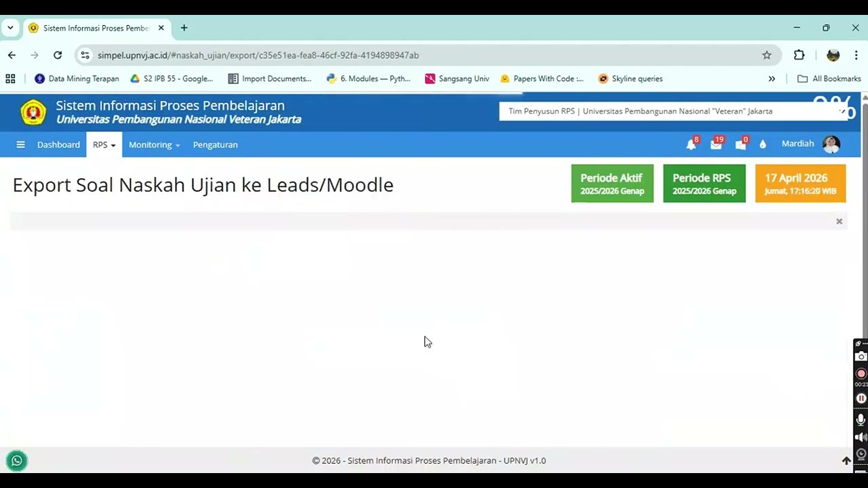Screen dimensions: 868x488
Task: Click the Mardiah username
Action: pos(797,144)
